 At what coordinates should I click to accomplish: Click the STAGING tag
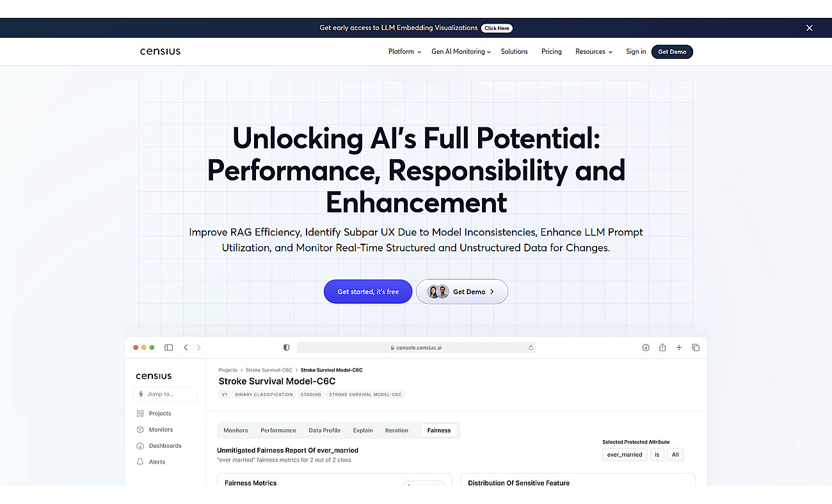pos(311,395)
